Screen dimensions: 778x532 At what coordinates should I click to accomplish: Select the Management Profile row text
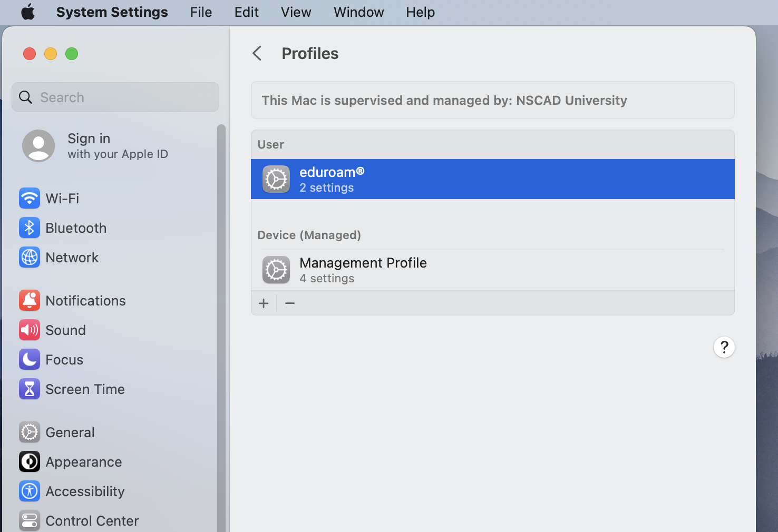click(x=363, y=263)
